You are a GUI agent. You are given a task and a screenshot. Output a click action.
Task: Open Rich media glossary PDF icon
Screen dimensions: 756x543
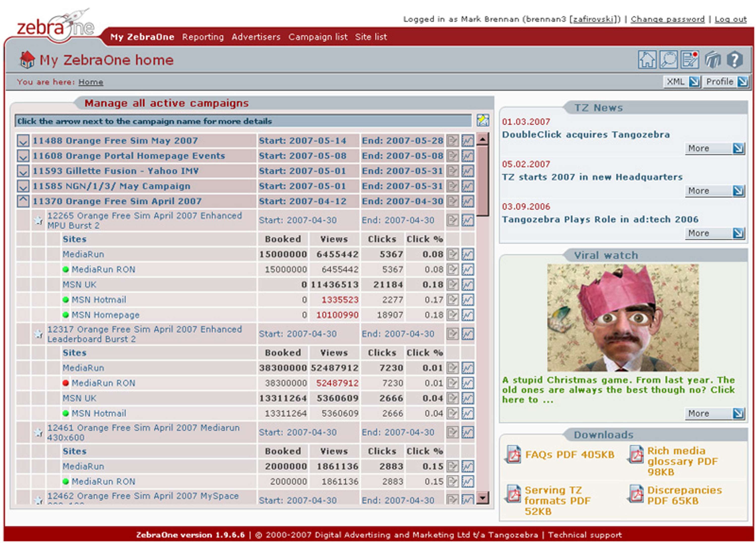click(x=635, y=455)
